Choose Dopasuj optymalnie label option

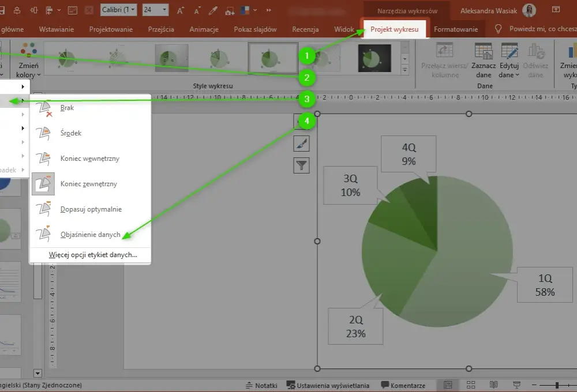90,209
